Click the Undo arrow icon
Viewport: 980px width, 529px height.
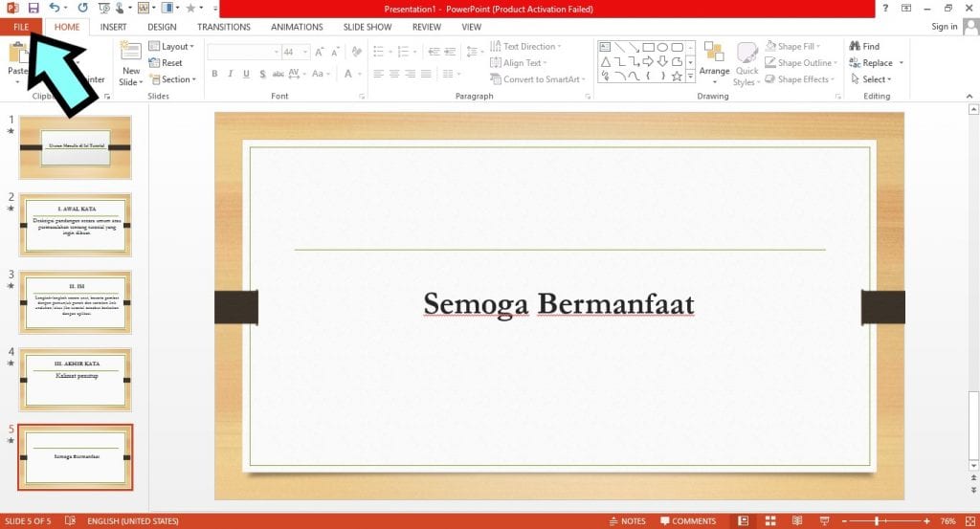55,8
